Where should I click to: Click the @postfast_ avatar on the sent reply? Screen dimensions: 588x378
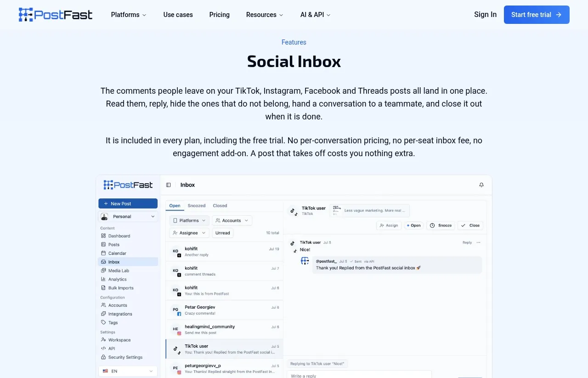coord(305,261)
